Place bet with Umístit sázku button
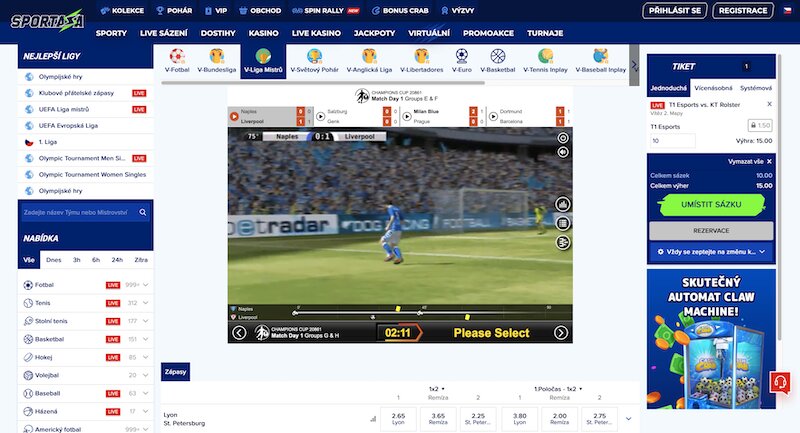This screenshot has height=433, width=800. click(711, 205)
